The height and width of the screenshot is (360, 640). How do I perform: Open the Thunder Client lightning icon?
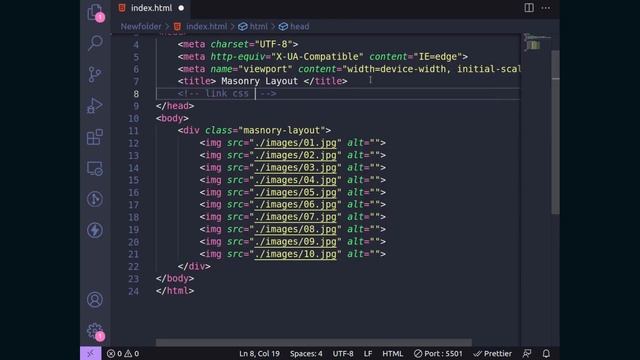pos(95,230)
